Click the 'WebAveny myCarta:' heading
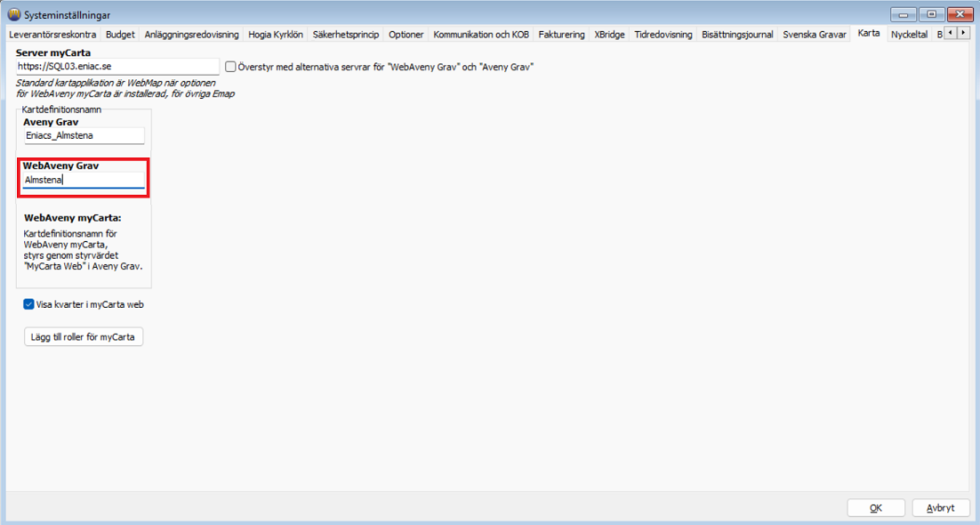The image size is (980, 525). [x=73, y=218]
